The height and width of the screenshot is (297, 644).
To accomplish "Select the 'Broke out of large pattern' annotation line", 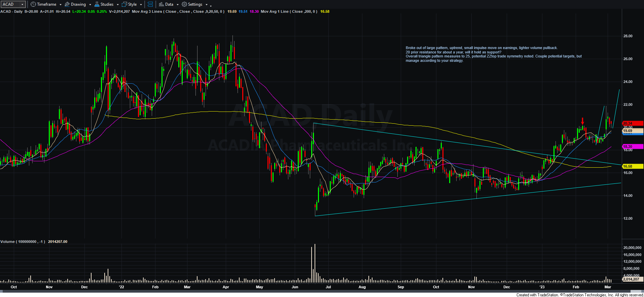I will (x=481, y=48).
